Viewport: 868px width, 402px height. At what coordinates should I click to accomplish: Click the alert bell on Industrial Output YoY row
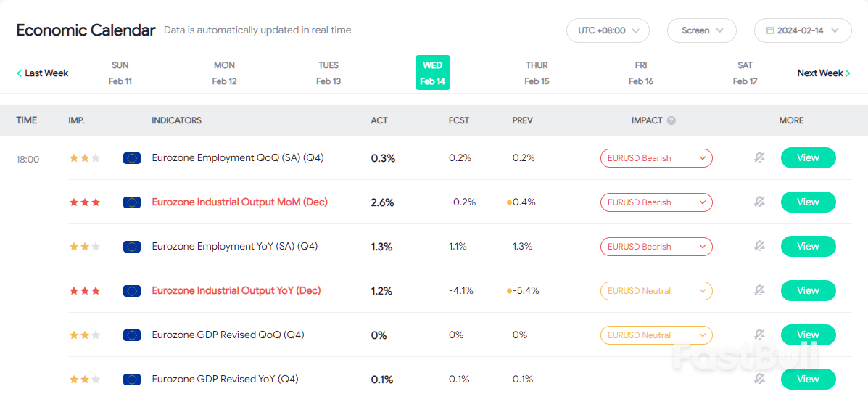point(759,291)
